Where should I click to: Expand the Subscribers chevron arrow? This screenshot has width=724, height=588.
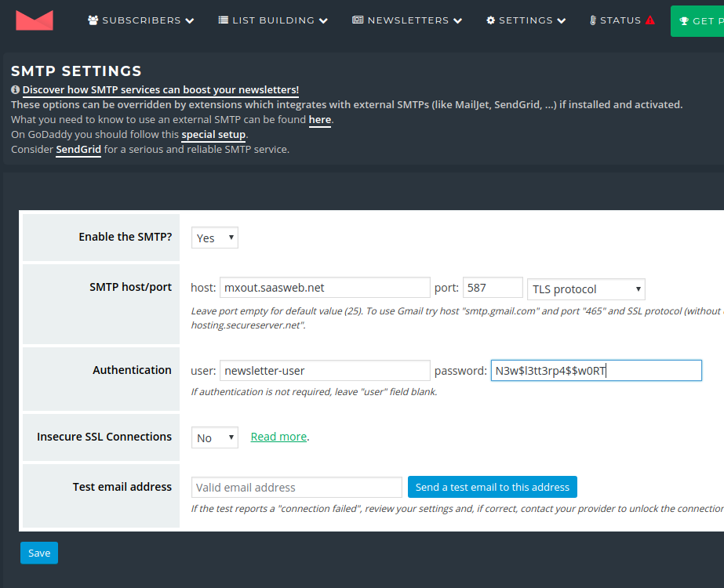click(189, 20)
